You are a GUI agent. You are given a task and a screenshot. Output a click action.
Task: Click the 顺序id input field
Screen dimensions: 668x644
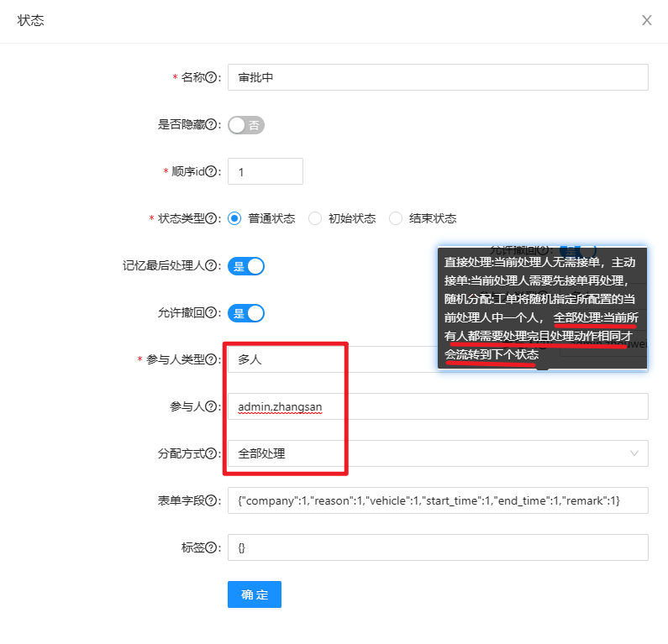tap(266, 171)
